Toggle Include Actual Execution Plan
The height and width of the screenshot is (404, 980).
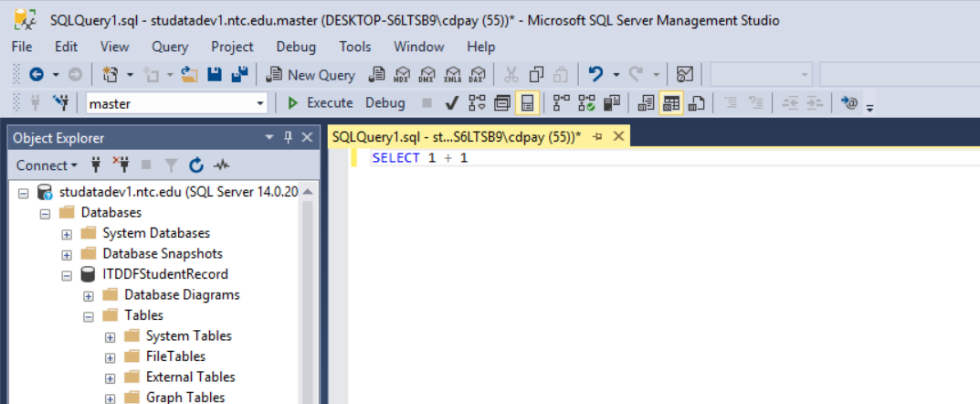pos(562,103)
